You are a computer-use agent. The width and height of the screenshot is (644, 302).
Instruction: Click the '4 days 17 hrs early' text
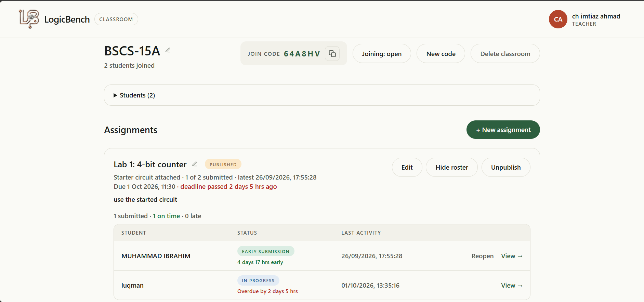[260, 262]
